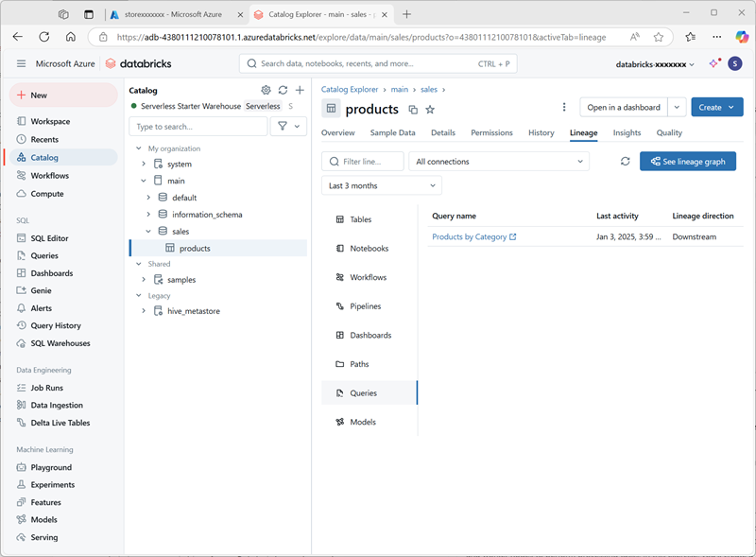Open the three-dot more options menu

564,107
